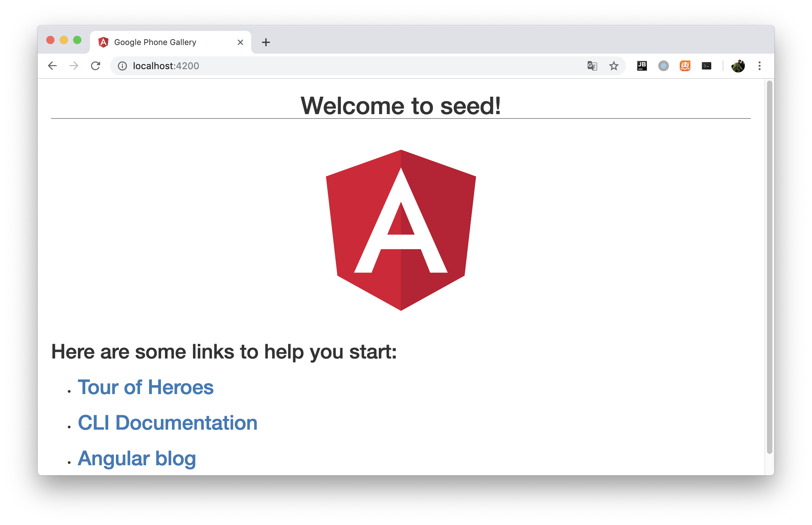
Task: Close the Google Phone Gallery tab
Action: coord(240,42)
